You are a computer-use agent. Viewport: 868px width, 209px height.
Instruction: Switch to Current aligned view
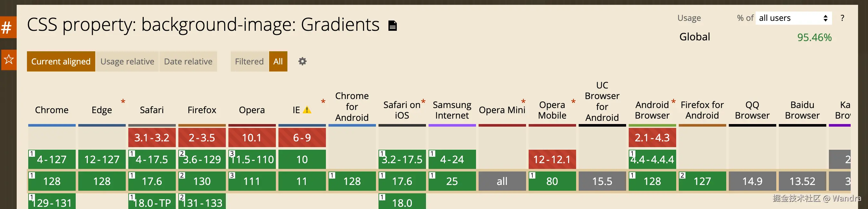(x=61, y=61)
